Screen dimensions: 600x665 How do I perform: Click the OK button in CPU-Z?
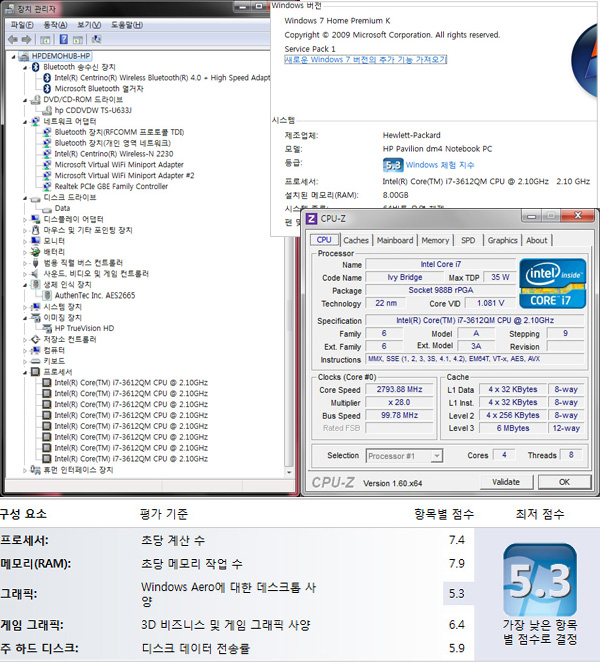pos(563,482)
